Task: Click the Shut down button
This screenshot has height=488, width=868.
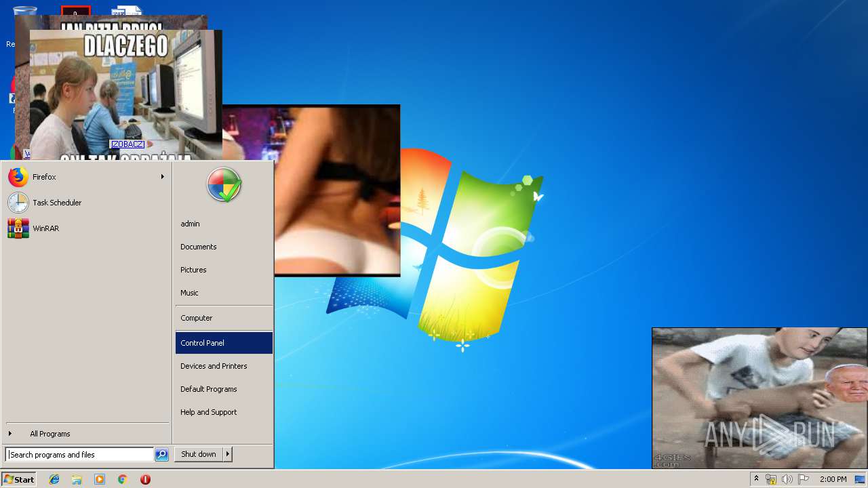Action: (x=199, y=454)
